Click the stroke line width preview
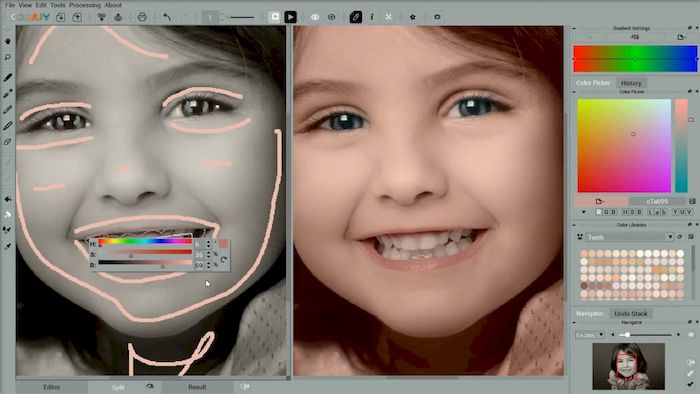The height and width of the screenshot is (394, 700). point(242,17)
